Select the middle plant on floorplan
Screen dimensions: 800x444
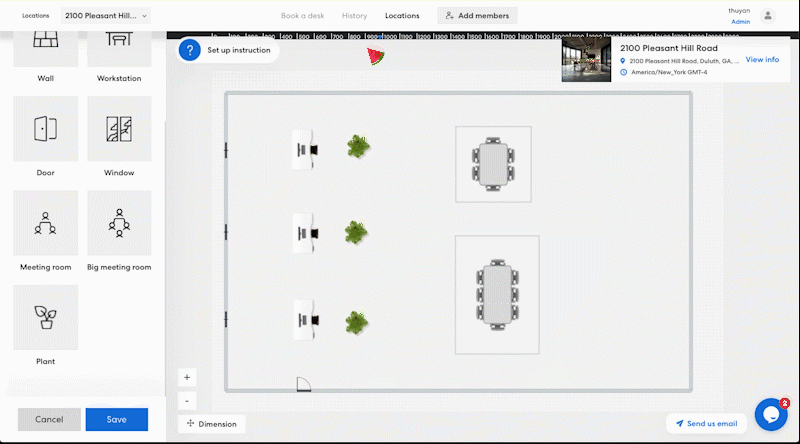356,233
